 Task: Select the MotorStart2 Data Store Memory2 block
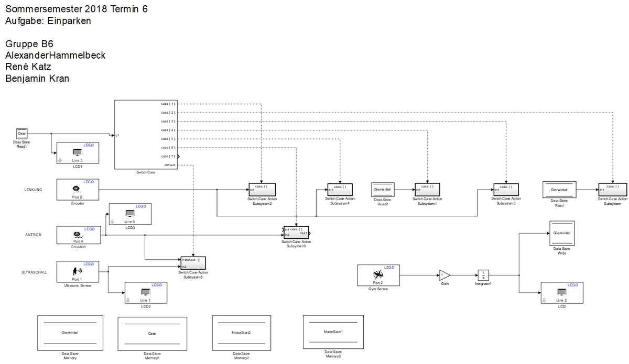(241, 333)
